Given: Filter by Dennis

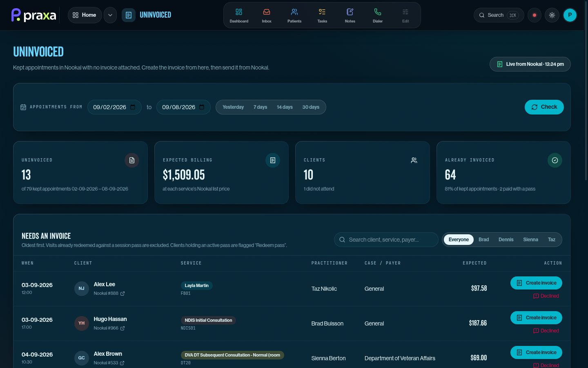Looking at the screenshot, I should [506, 240].
